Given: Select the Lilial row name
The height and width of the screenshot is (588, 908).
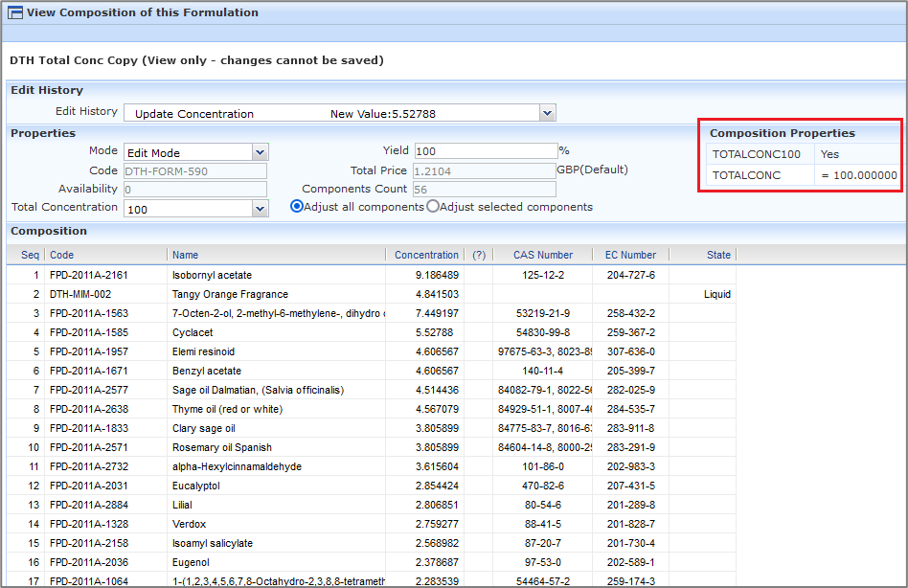Looking at the screenshot, I should click(x=182, y=505).
